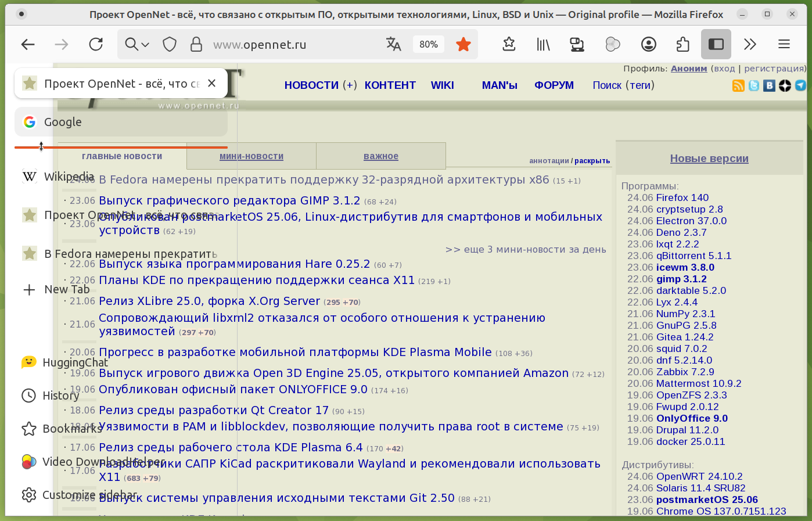This screenshot has width=812, height=521.
Task: Close the Проект OpenNet vertical tab
Action: pyautogui.click(x=212, y=83)
